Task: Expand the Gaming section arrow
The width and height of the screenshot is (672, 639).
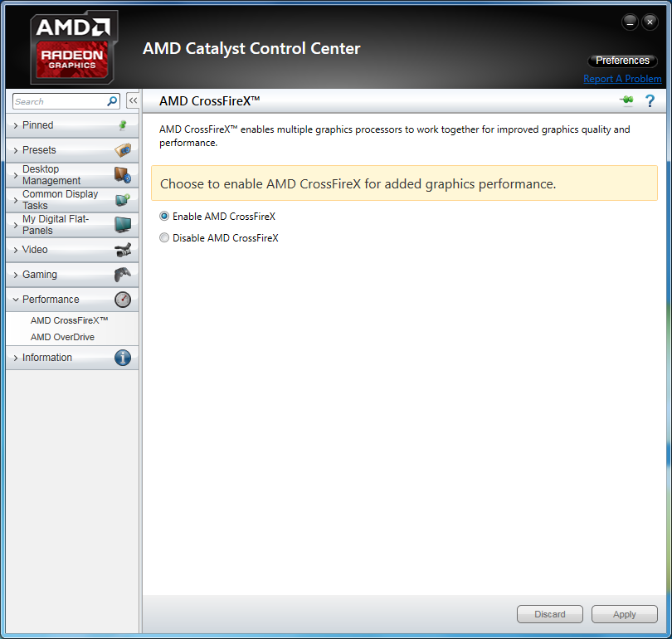Action: click(16, 275)
